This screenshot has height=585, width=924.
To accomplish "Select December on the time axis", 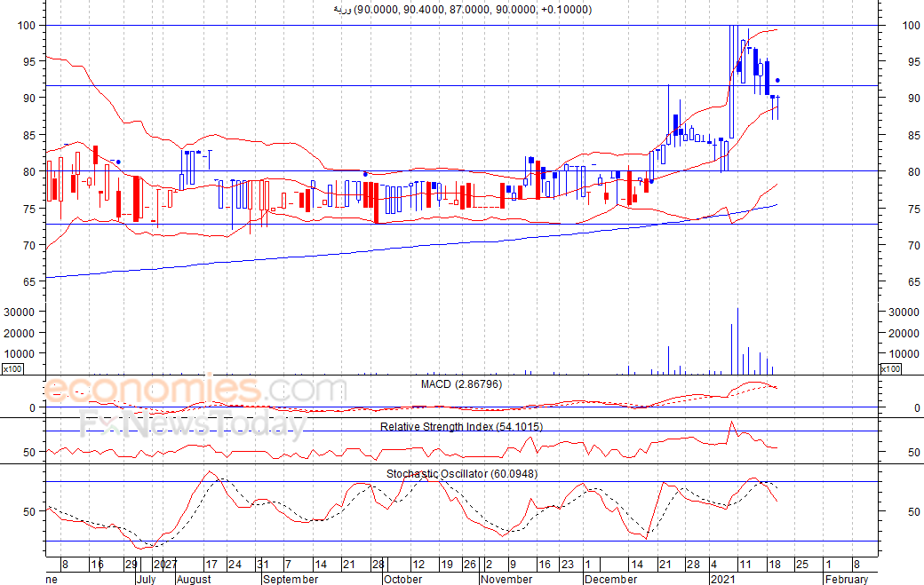I will tap(610, 580).
